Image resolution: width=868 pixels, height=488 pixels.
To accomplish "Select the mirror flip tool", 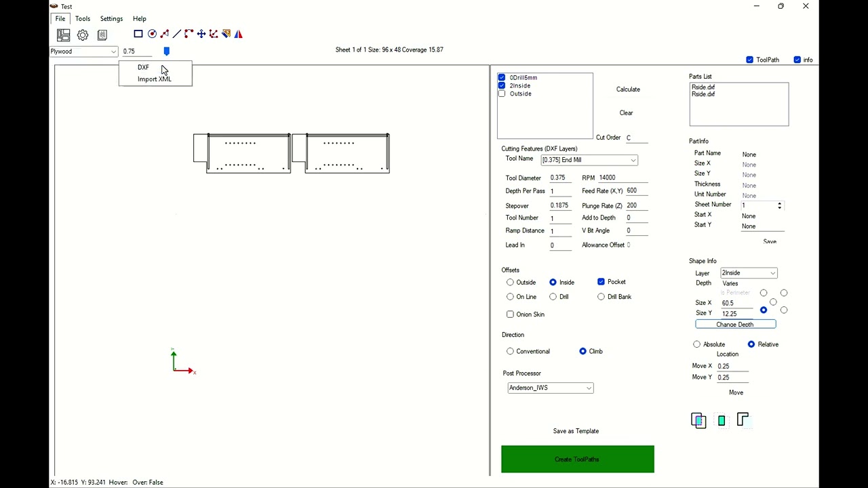I will tap(239, 34).
